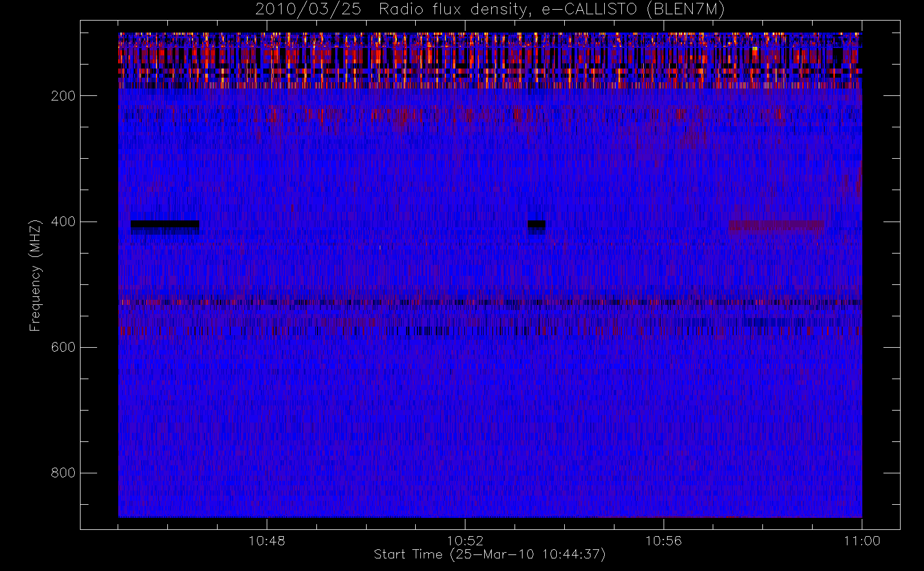The image size is (924, 571).
Task: Click the short black data gap near 10:53
Action: [536, 224]
